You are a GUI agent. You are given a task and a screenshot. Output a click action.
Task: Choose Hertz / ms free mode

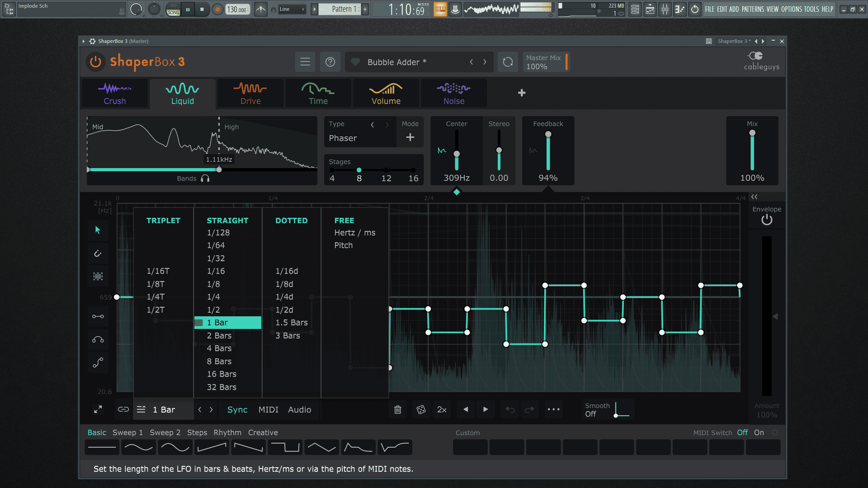(x=355, y=233)
